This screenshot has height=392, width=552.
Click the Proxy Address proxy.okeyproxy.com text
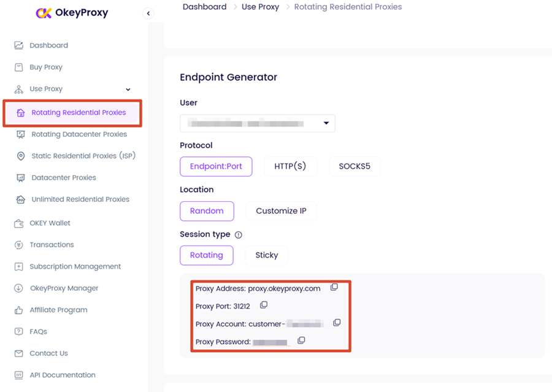pyautogui.click(x=258, y=289)
